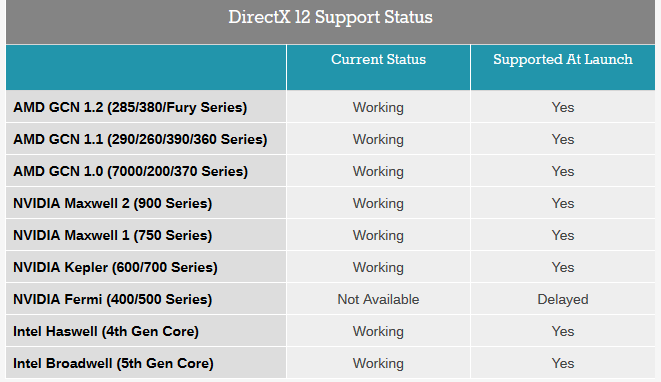661x382 pixels.
Task: Click the AMD GCN 1.1 row label
Action: point(140,139)
